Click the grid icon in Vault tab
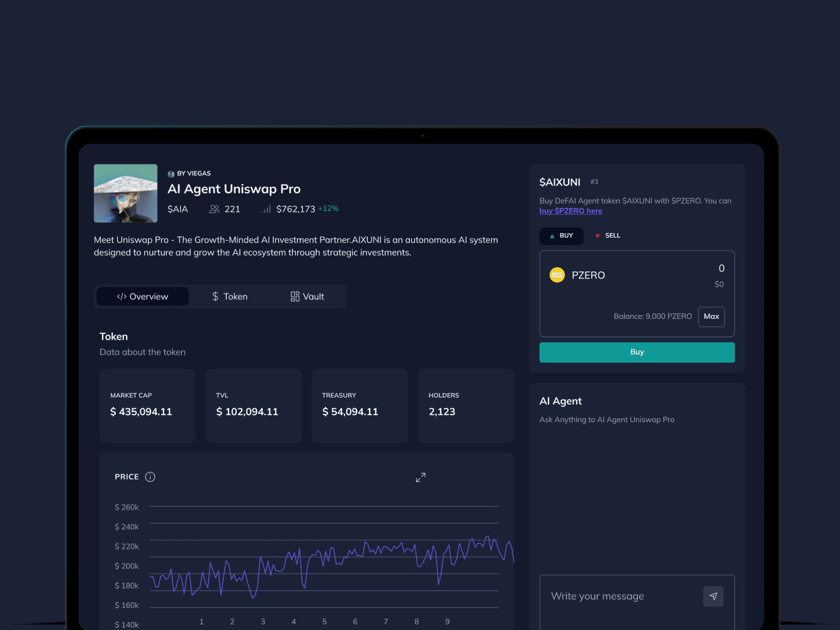This screenshot has height=630, width=840. [295, 297]
